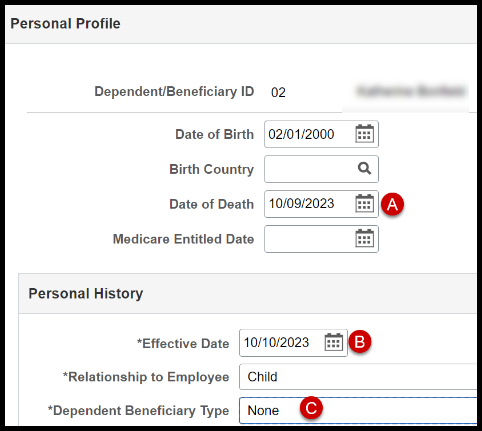
Task: Open the Date of Birth calendar picker
Action: click(364, 134)
